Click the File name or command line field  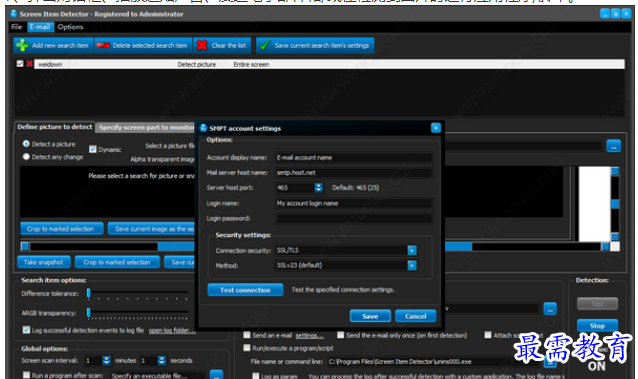pyautogui.click(x=433, y=361)
